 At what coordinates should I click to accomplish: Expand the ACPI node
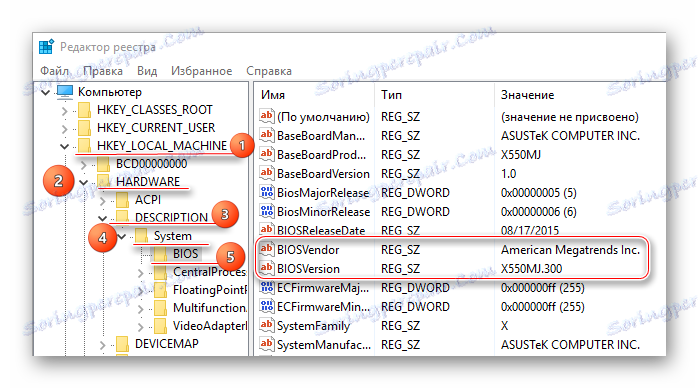click(103, 201)
